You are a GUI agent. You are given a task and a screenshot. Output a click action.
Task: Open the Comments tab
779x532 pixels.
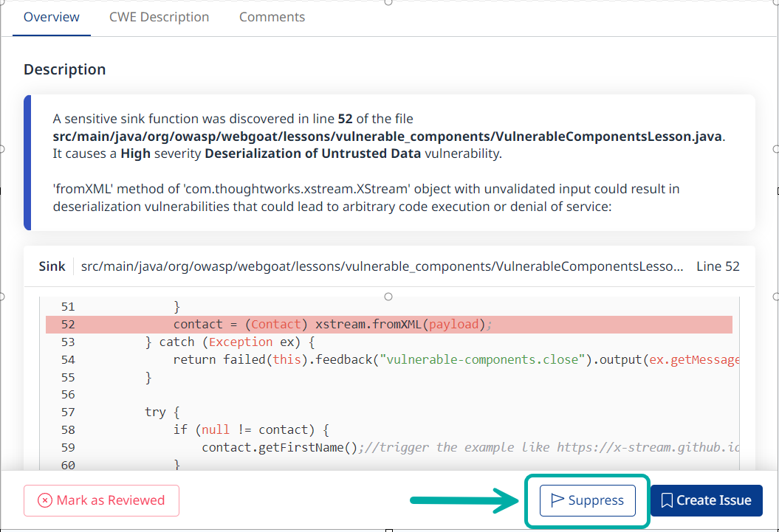[272, 17]
